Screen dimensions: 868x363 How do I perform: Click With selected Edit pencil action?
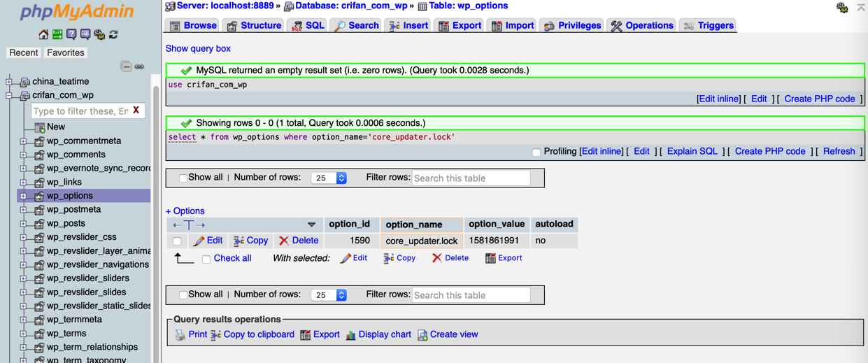(x=353, y=258)
